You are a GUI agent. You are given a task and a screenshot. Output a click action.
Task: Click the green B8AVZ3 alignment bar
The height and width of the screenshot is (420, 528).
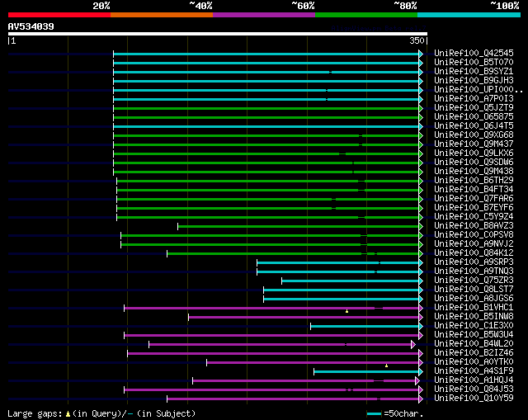tap(299, 226)
